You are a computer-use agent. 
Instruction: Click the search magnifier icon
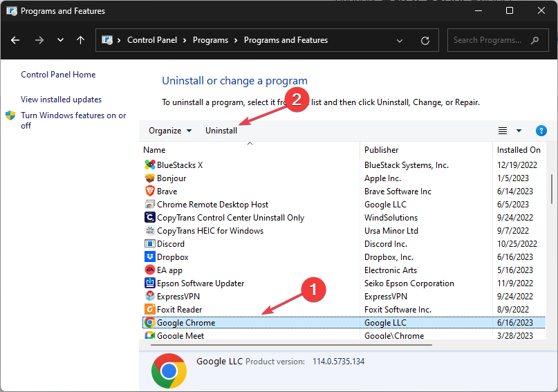click(534, 40)
